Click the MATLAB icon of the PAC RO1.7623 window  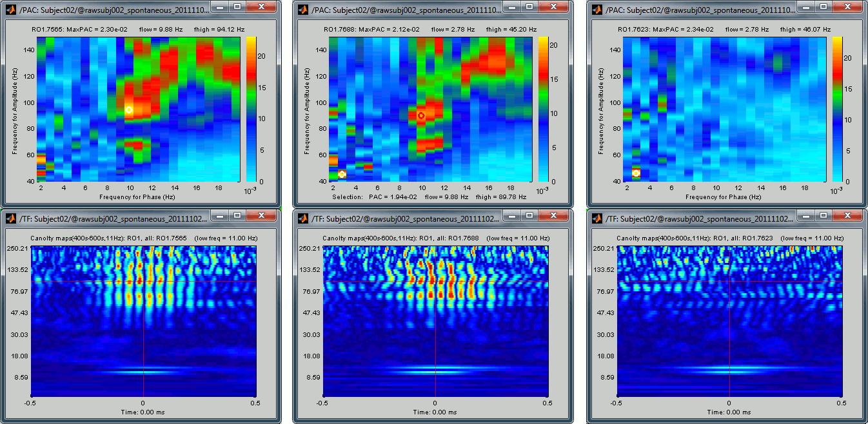[x=597, y=10]
